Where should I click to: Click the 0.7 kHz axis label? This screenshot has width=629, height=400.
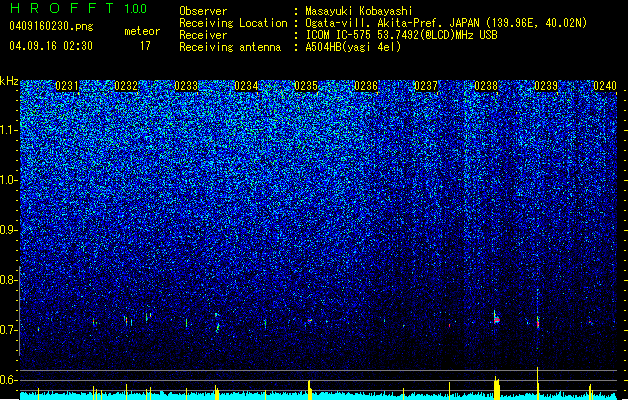8,330
